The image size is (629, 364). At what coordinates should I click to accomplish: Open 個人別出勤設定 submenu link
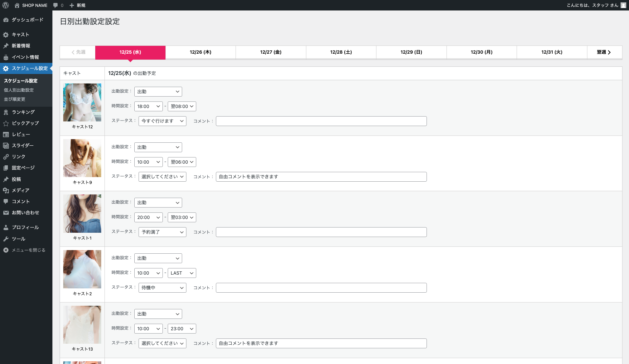click(19, 90)
